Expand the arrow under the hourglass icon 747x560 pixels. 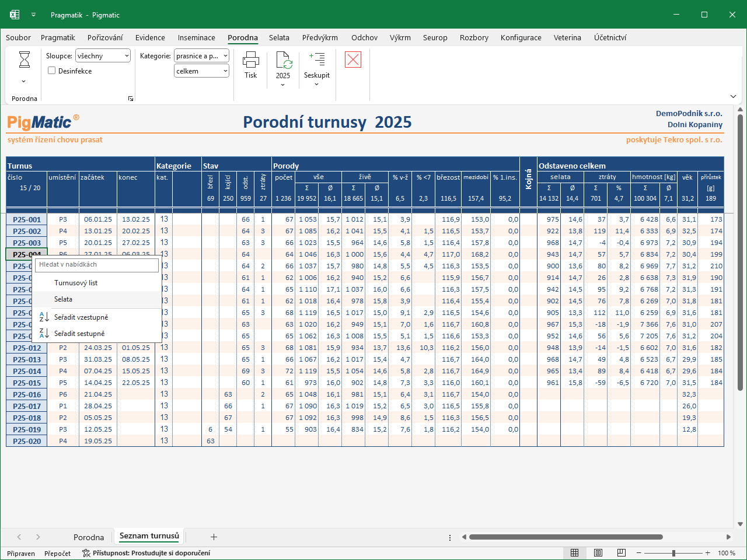click(x=24, y=81)
